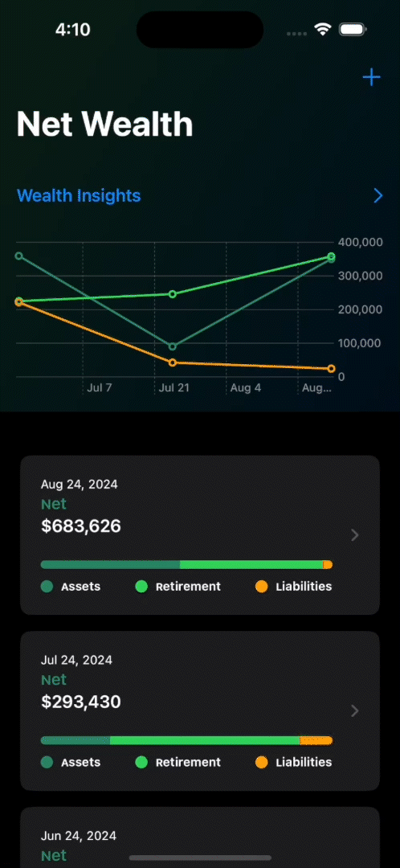Select the $683,626 net wealth card
Viewport: 400px width, 868px height.
tap(200, 534)
